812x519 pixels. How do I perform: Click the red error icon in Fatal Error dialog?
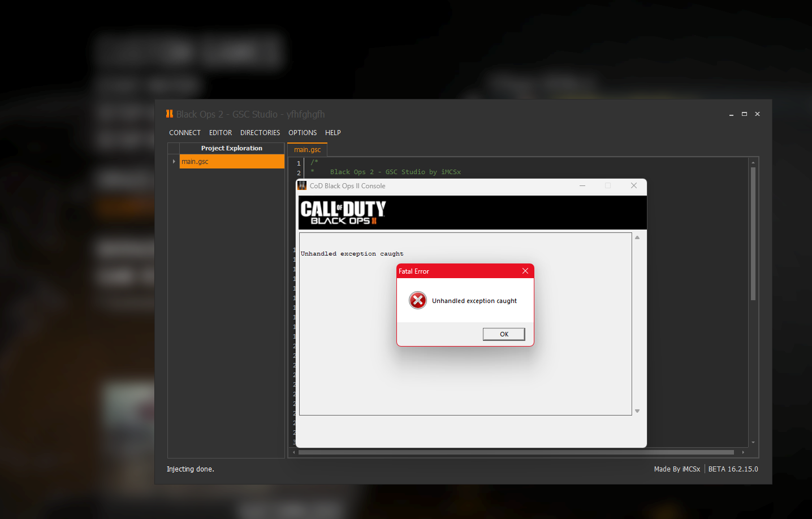(418, 300)
